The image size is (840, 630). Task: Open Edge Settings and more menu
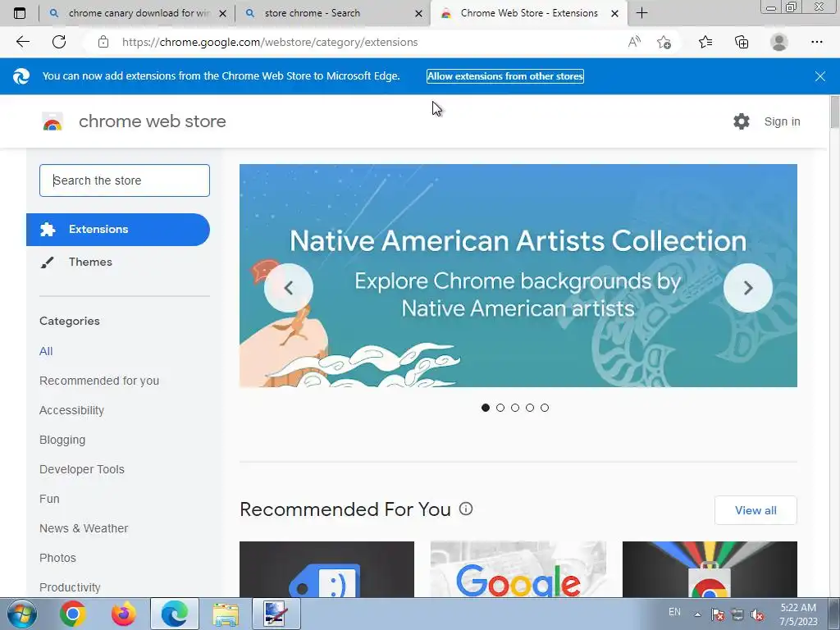pyautogui.click(x=816, y=42)
